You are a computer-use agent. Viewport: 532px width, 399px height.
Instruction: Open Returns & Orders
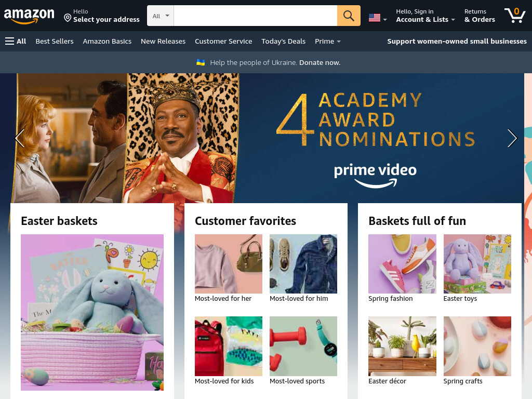click(x=480, y=16)
